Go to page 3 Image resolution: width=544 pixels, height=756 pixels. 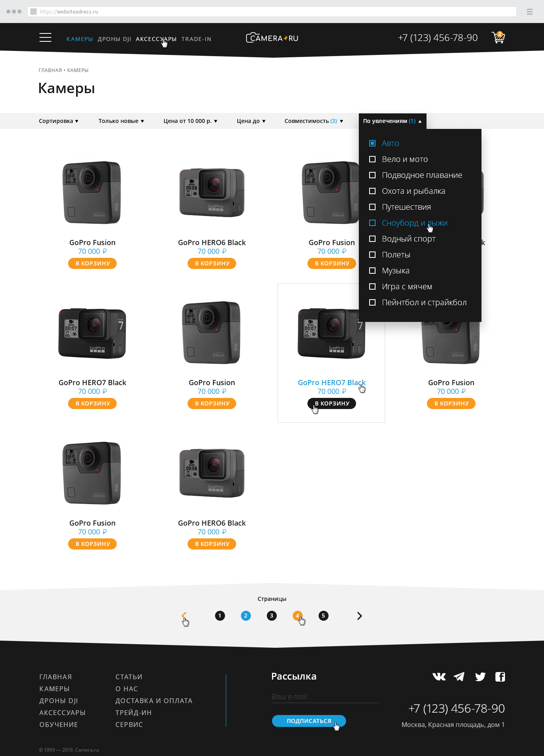(272, 616)
